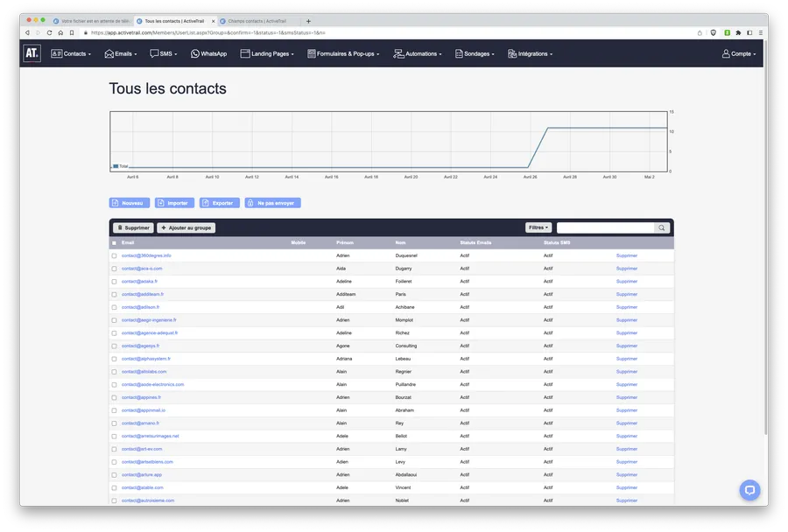Close the Tous les contacts browser tab
Image resolution: width=788 pixels, height=532 pixels.
[213, 21]
